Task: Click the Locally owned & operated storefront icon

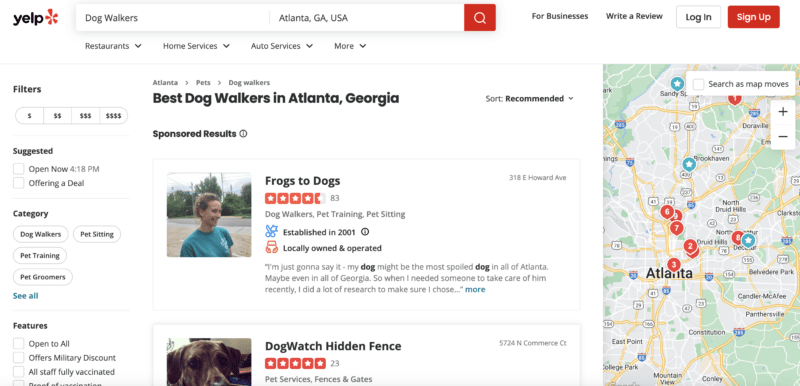Action: pos(271,248)
